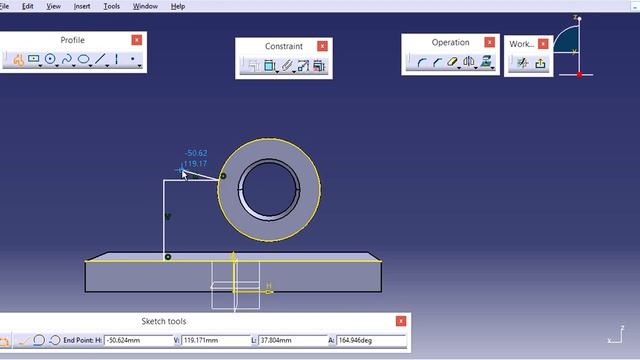Screen dimensions: 640x360
Task: Toggle Tangent Arc mode in Sketch tools
Action: pos(39,340)
